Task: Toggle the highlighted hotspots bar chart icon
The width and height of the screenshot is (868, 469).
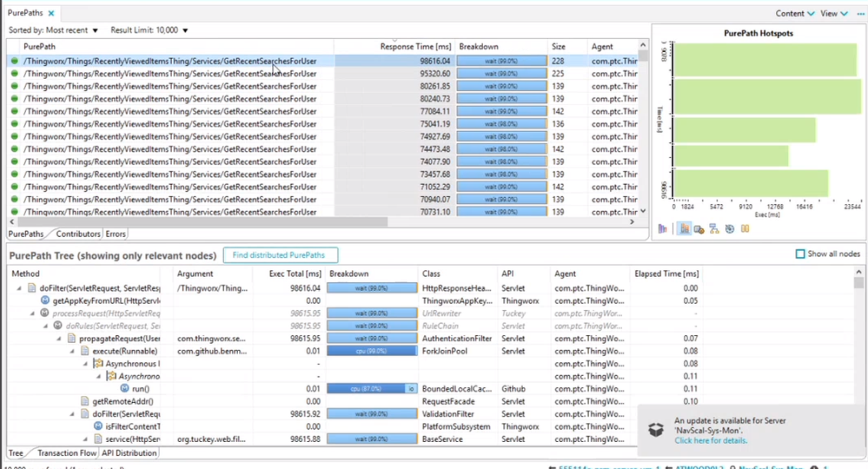Action: tap(684, 229)
